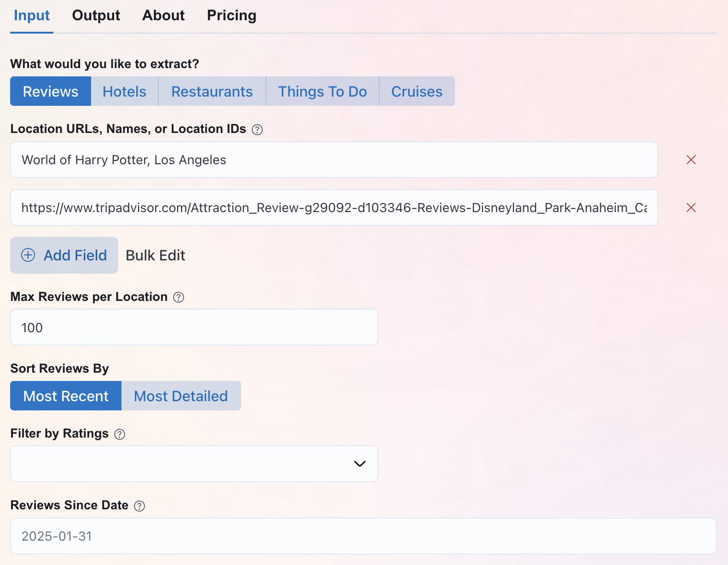Click the Max Reviews per Location field

(x=194, y=327)
